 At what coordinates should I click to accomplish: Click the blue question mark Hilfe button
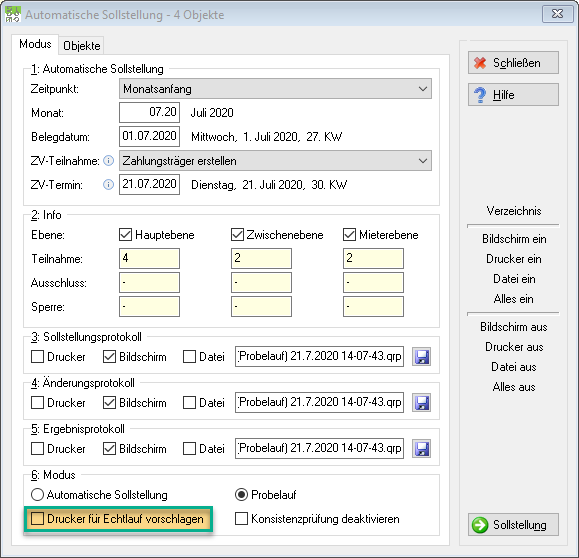pos(513,95)
